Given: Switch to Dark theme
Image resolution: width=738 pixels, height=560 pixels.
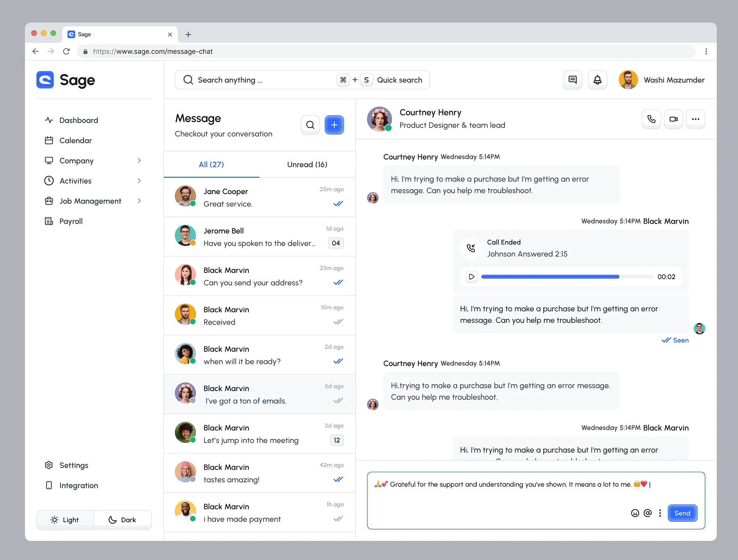Looking at the screenshot, I should [122, 520].
